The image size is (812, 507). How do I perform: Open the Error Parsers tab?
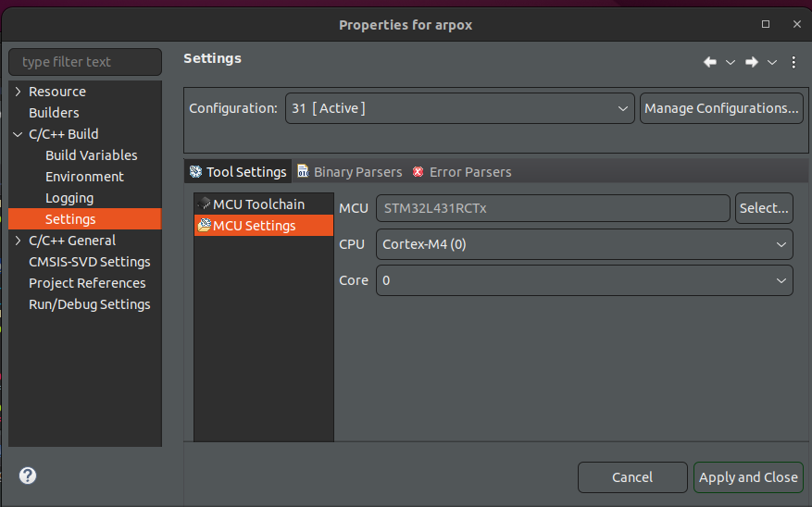click(462, 172)
